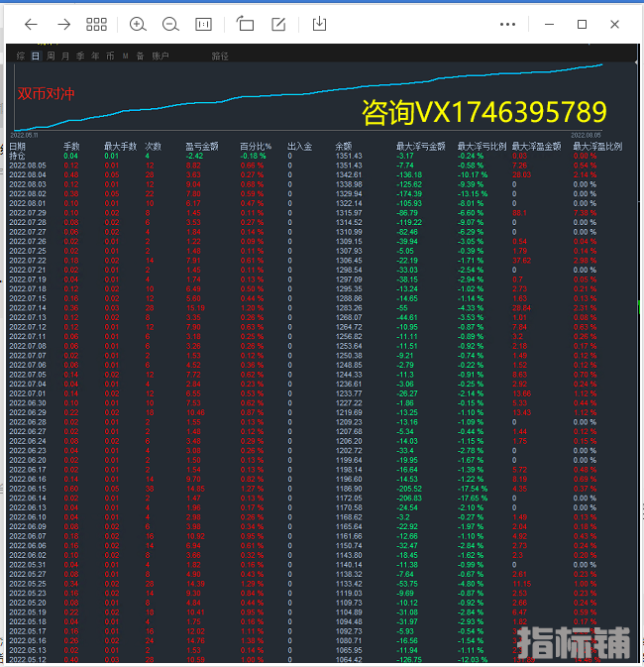Viewport: 644px width, 667px height.
Task: Click the 盈亏金额 column header
Action: (x=201, y=147)
